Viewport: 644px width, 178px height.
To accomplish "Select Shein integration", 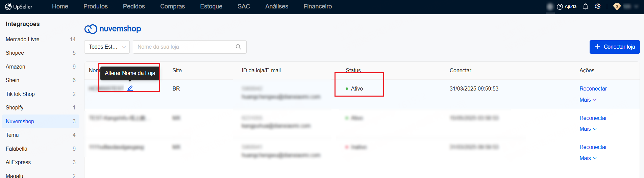I will (41, 80).
